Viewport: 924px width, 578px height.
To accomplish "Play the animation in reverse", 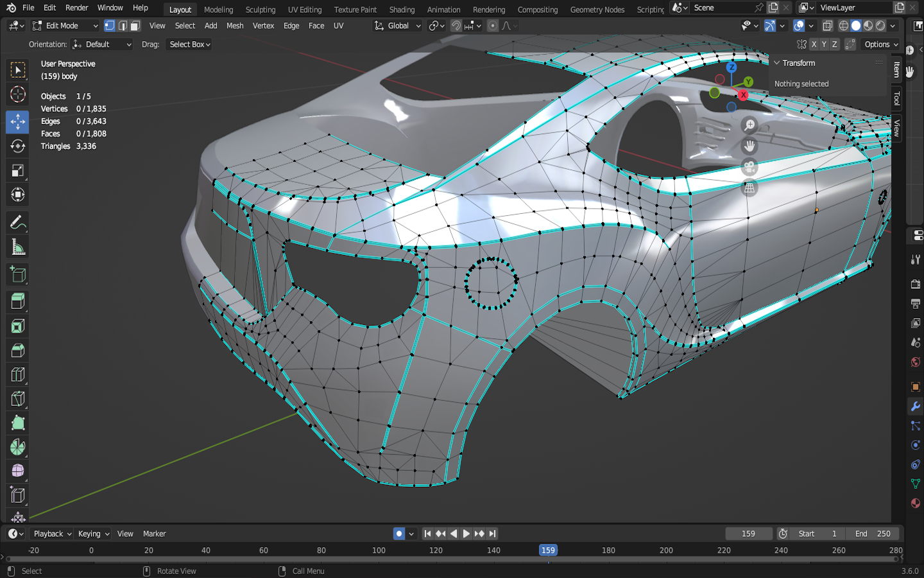I will [454, 534].
